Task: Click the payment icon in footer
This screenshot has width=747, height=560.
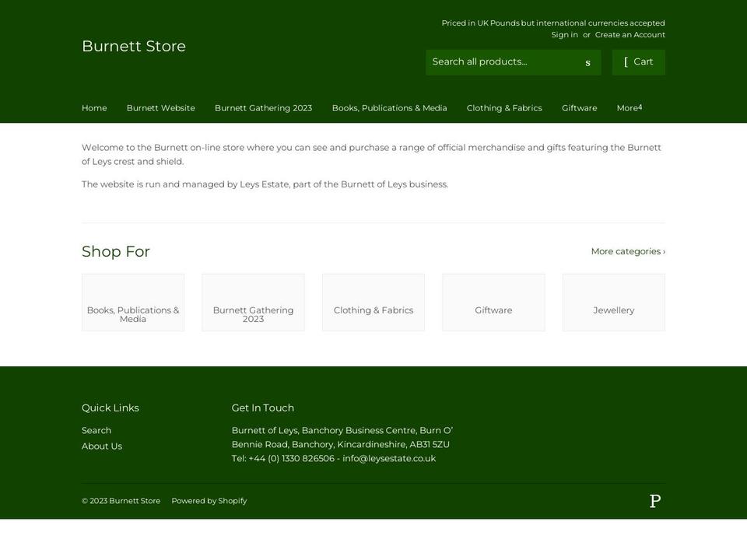Action: coord(655,501)
